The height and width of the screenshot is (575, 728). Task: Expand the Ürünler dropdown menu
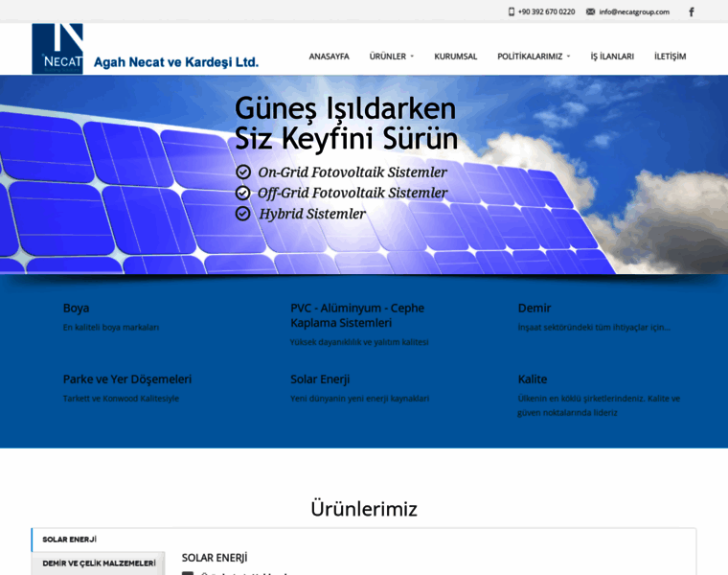[391, 57]
